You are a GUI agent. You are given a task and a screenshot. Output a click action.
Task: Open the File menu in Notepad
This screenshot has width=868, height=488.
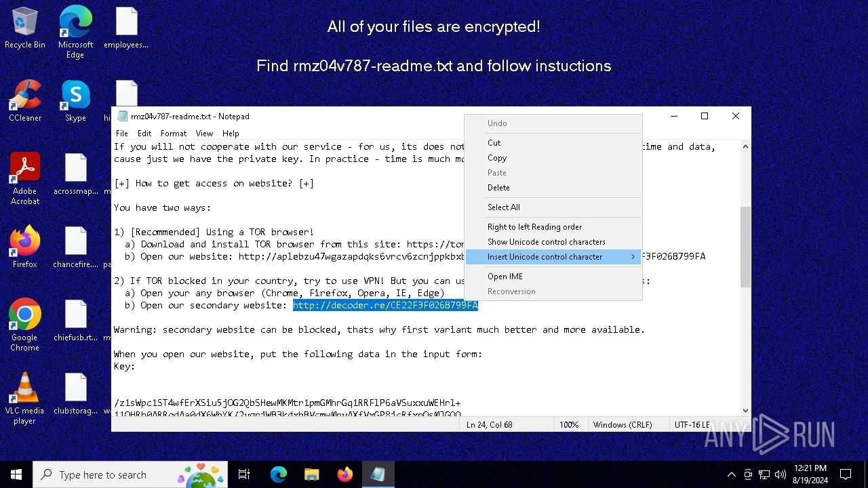pyautogui.click(x=122, y=134)
